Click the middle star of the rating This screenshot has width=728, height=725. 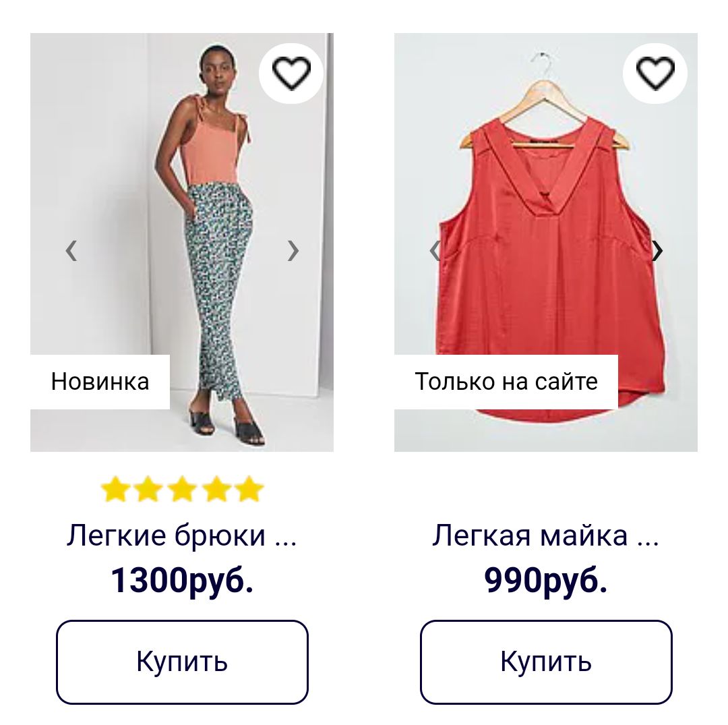[x=182, y=489]
